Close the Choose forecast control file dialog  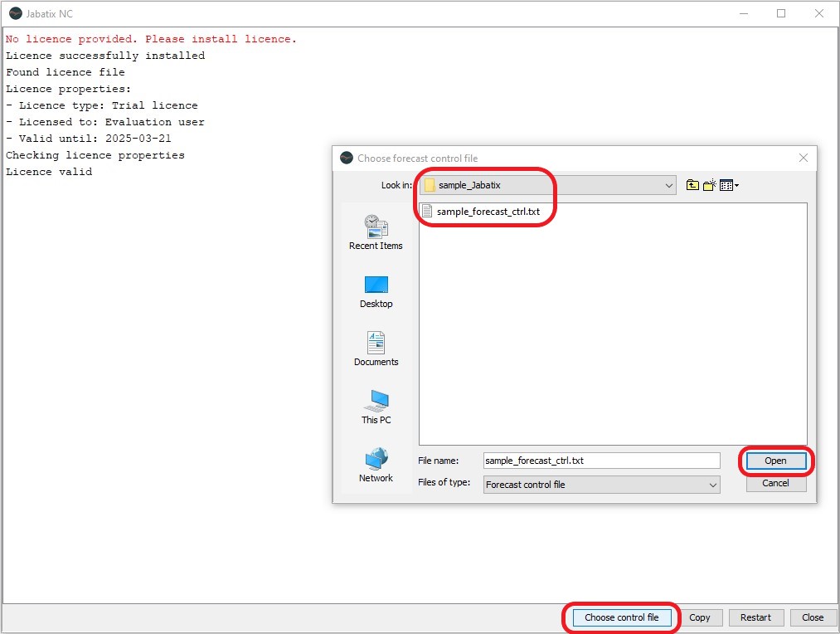[803, 158]
